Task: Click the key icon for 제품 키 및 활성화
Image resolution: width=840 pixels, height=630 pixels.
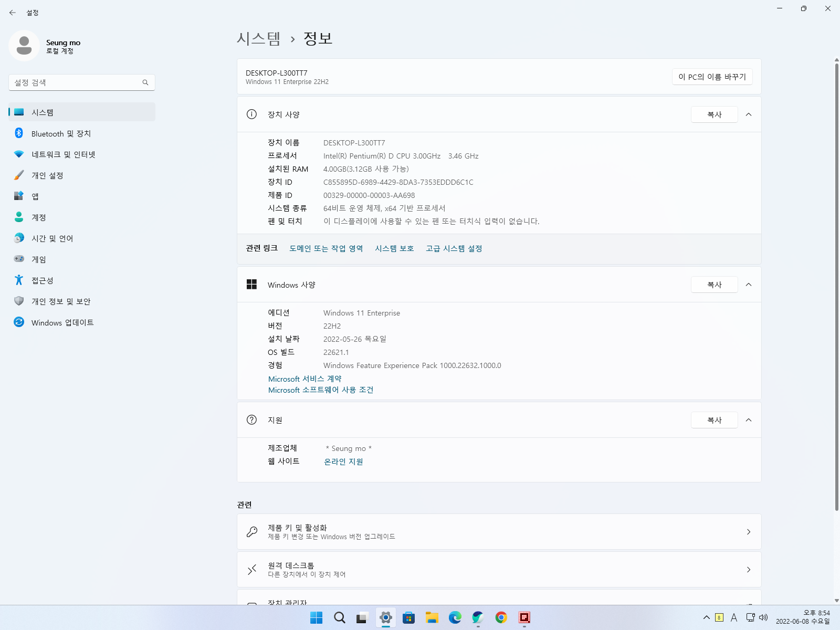Action: [252, 532]
